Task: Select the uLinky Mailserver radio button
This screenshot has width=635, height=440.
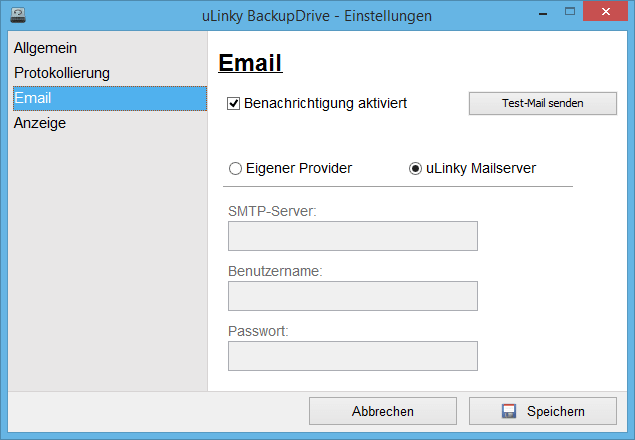Action: point(415,169)
